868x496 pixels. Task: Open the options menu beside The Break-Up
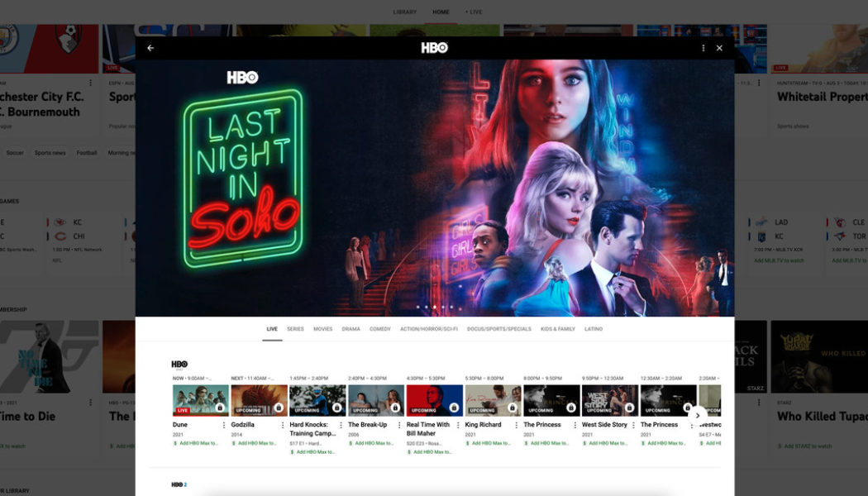(x=400, y=425)
